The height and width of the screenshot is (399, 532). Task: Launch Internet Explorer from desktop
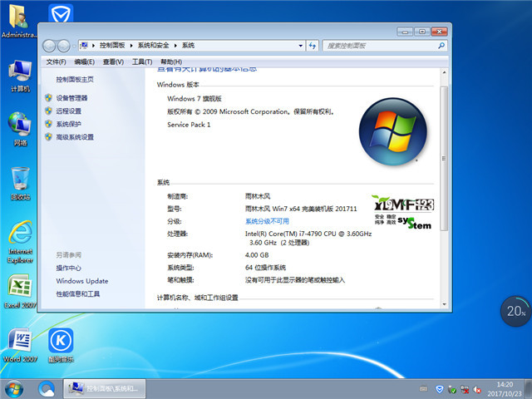(x=20, y=242)
